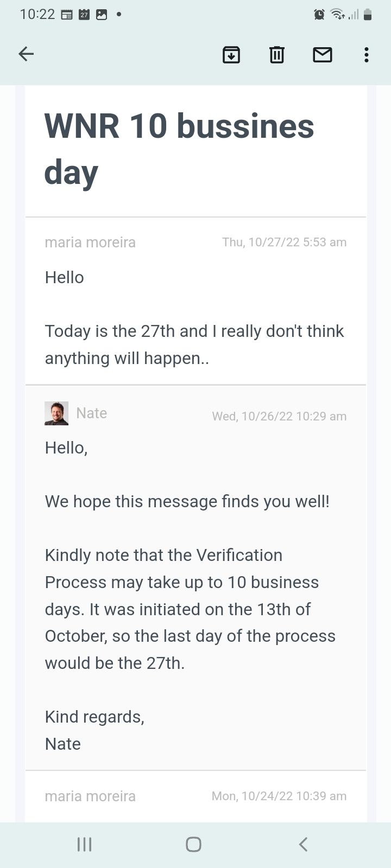Tap the Mon, 10/24/22 10:39 am timestamp

coord(279,796)
